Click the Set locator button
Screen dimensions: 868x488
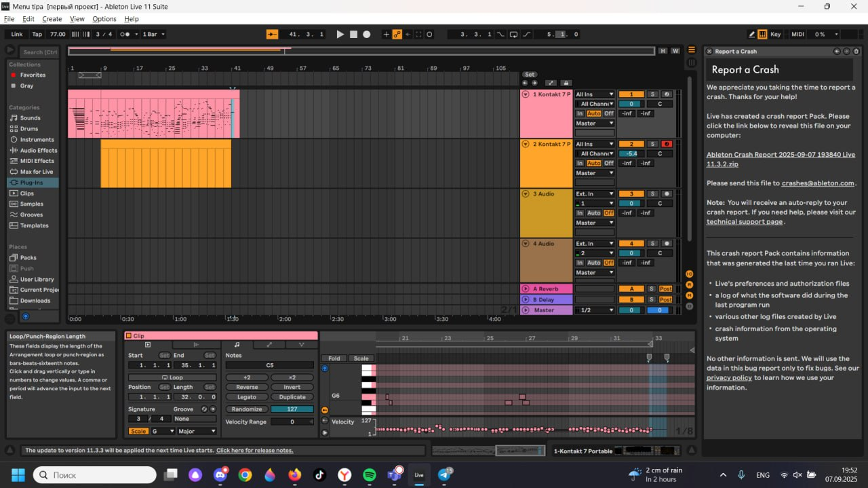(x=530, y=75)
